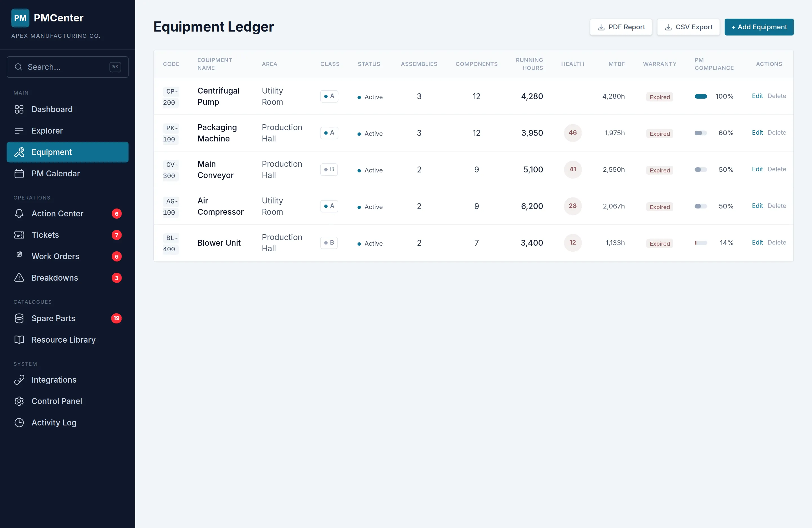Click the Spare Parts database icon

(x=19, y=318)
